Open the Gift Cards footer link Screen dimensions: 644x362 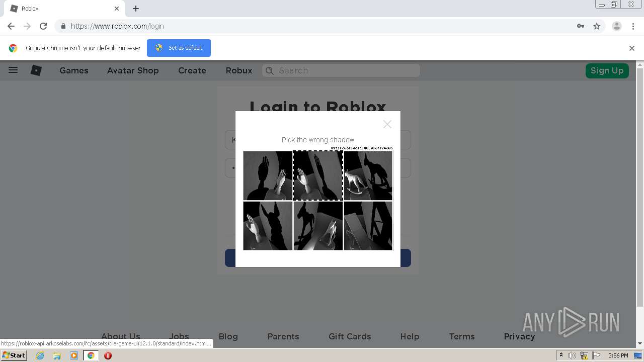click(350, 336)
